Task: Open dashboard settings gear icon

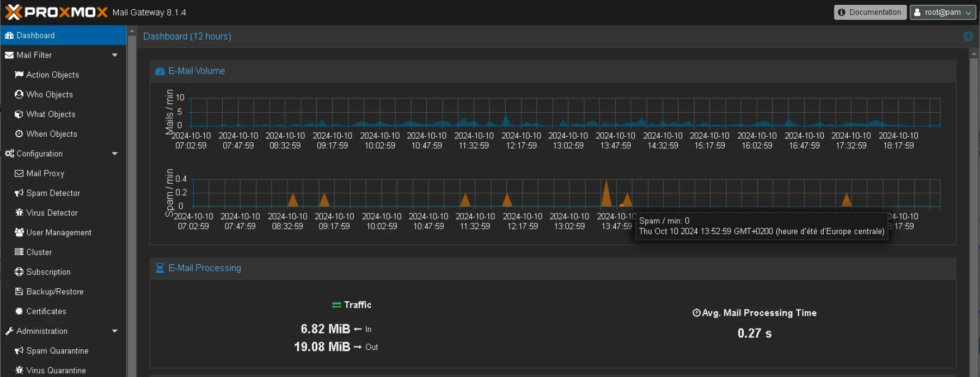Action: (x=967, y=37)
